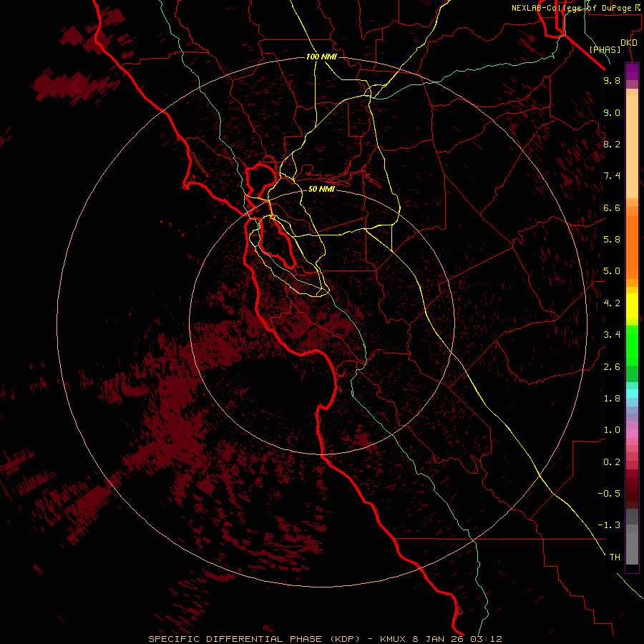The height and width of the screenshot is (644, 644).
Task: Click the 03:12 timestamp in the caption
Action: [x=487, y=639]
